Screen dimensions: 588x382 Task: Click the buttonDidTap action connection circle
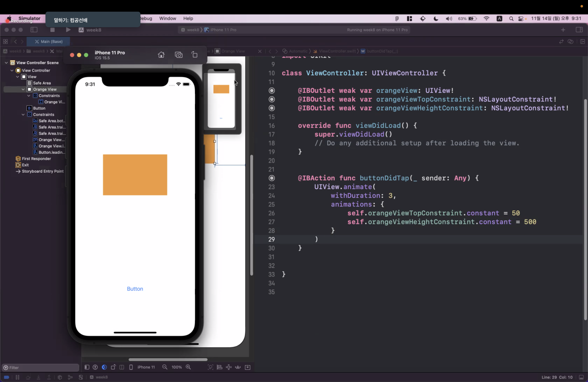(271, 178)
